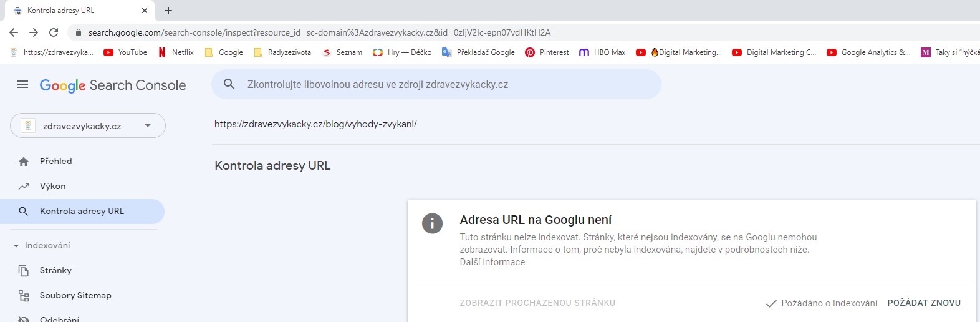Click the info icon beside Adresa URL na Googlu není
The width and height of the screenshot is (980, 322).
(432, 223)
